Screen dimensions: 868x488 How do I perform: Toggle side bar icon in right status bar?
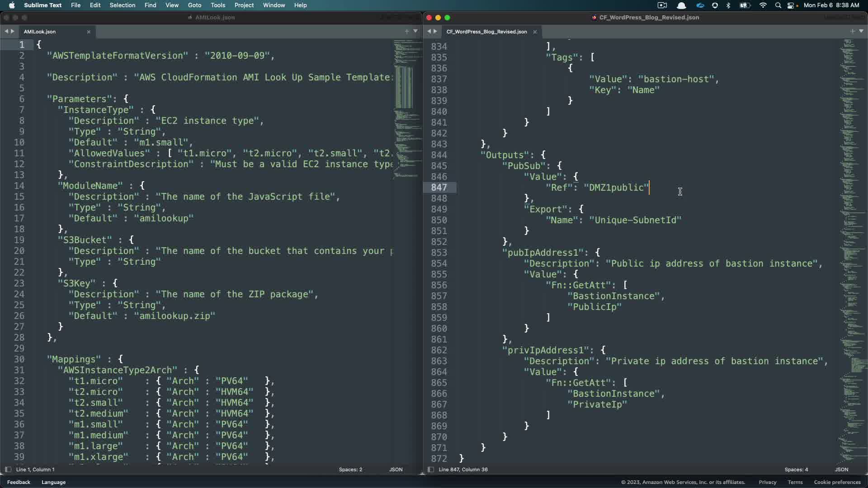pos(430,469)
